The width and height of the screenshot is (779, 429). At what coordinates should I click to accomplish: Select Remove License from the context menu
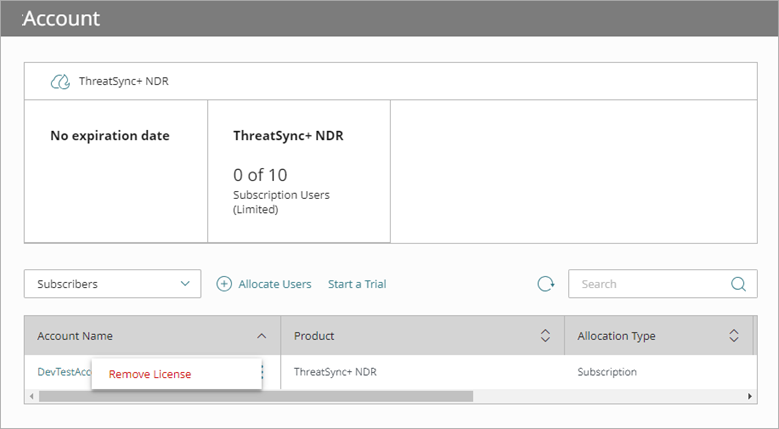[150, 374]
